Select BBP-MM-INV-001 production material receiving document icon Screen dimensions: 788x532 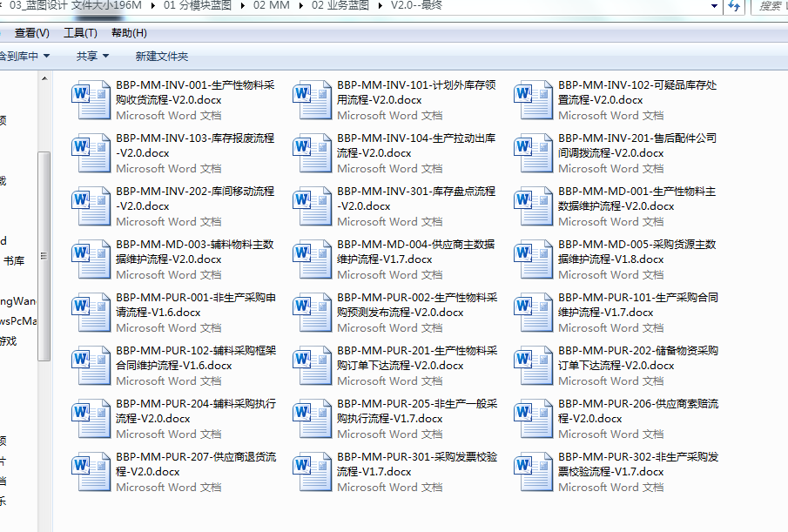(91, 100)
